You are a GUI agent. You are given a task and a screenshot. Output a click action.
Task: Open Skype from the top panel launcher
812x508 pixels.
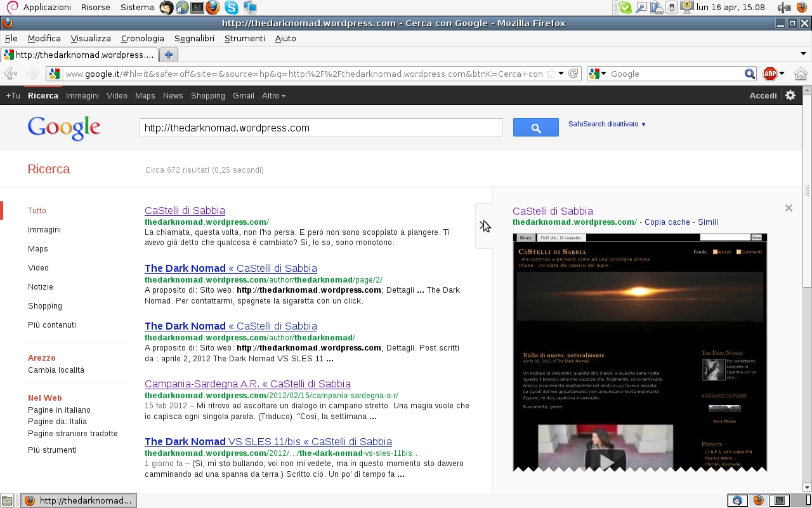[232, 8]
